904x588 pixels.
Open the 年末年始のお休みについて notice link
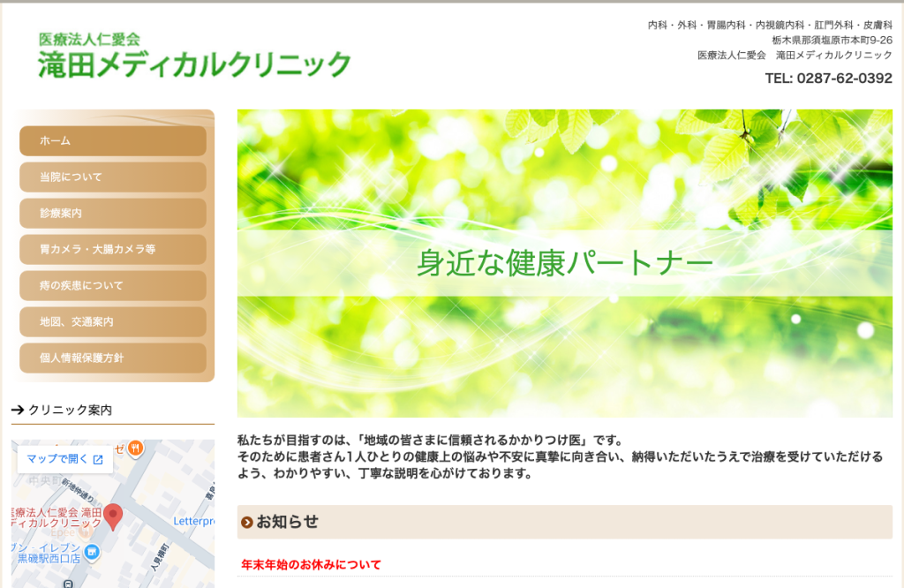(311, 565)
